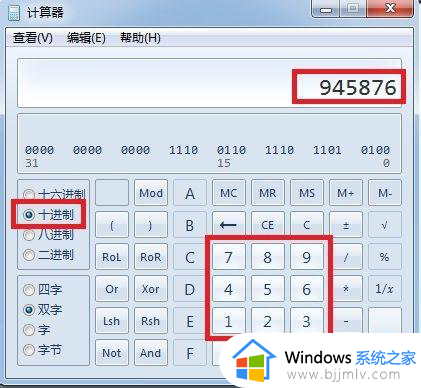Click the percent button
Viewport: 421px width, 388px height.
pos(385,257)
